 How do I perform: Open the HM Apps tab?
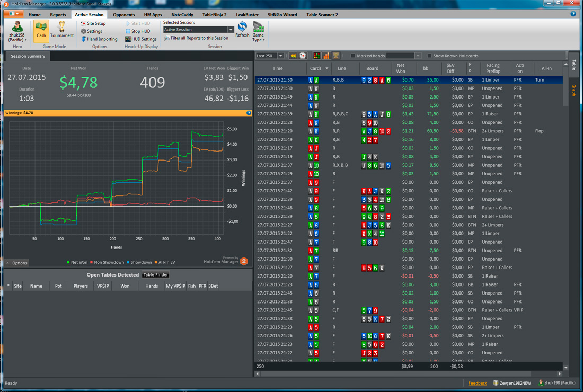[x=153, y=15]
